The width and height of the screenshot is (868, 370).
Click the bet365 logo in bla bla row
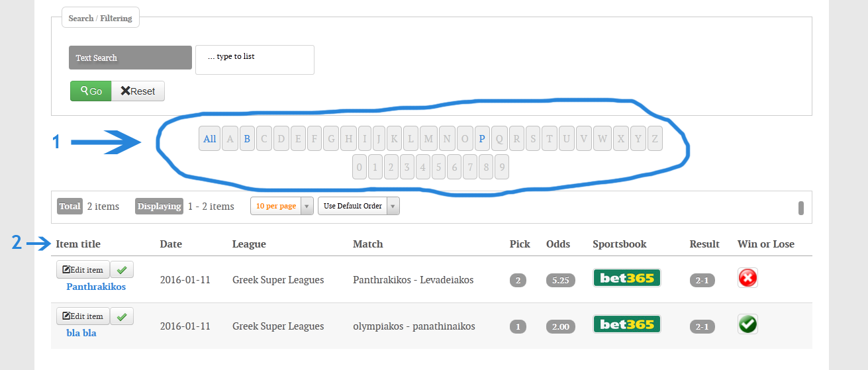[627, 324]
